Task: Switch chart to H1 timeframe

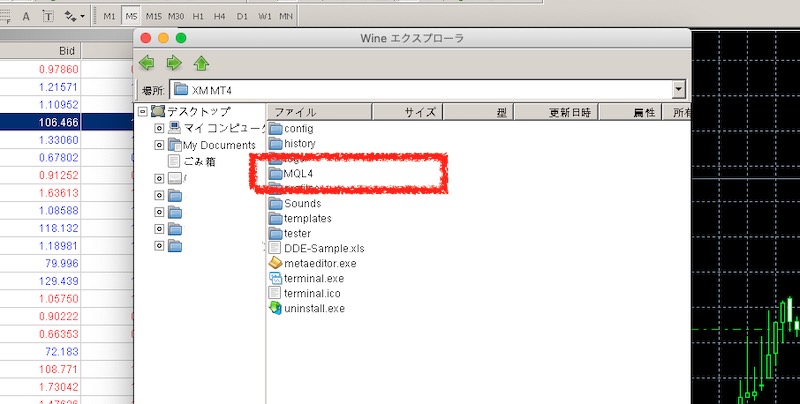Action: coord(198,16)
